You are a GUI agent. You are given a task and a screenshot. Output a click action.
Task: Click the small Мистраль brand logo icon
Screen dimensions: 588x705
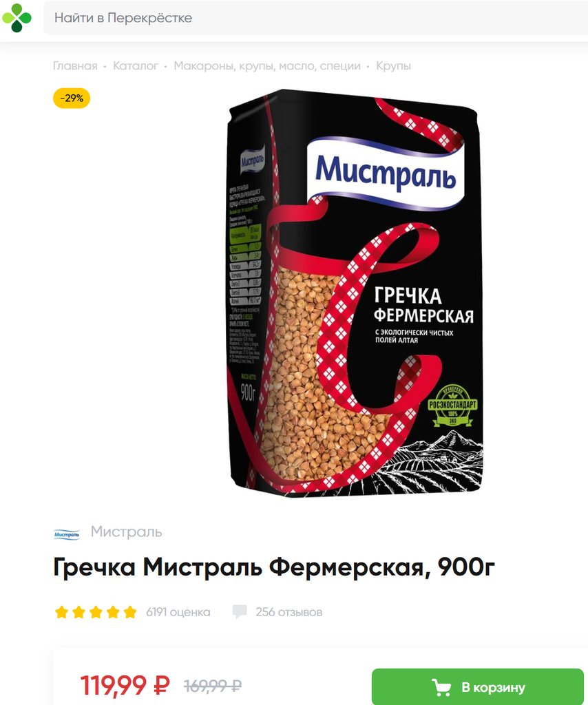click(x=67, y=534)
